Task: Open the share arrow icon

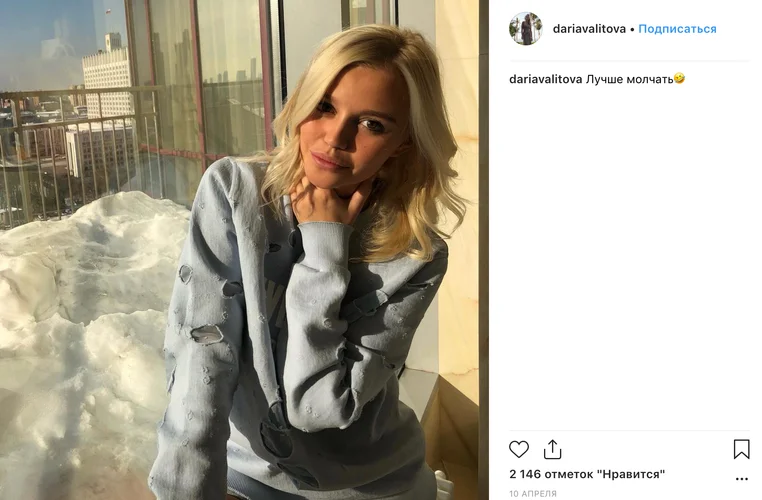Action: coord(553,449)
